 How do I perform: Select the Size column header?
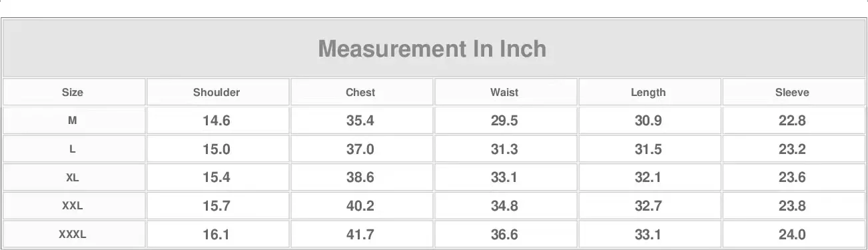pyautogui.click(x=73, y=93)
